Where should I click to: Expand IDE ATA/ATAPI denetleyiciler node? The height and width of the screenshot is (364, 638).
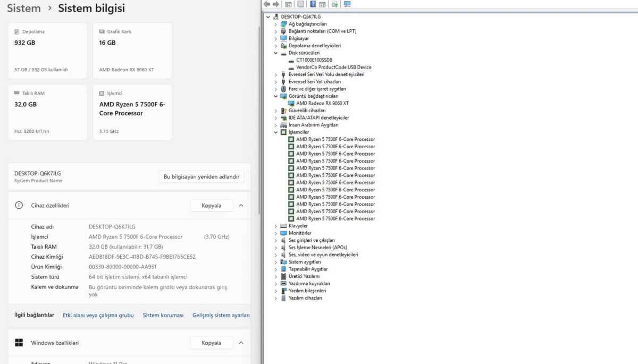tap(275, 118)
